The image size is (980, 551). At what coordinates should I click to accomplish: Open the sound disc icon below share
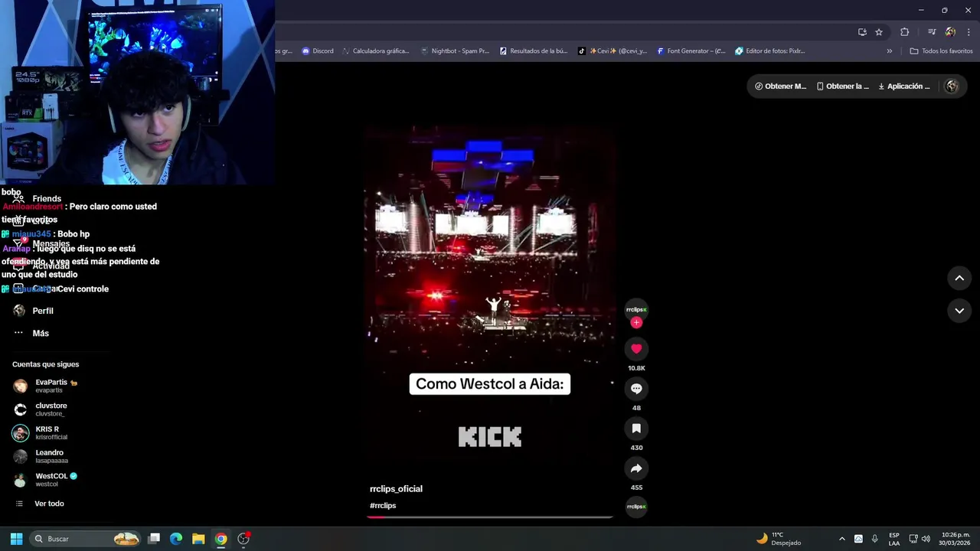(636, 507)
